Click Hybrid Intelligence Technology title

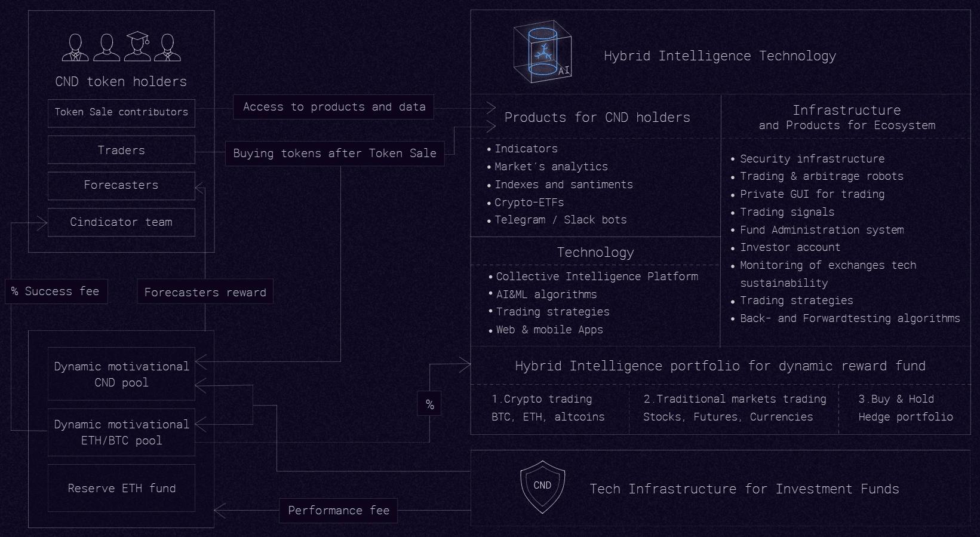click(x=720, y=56)
